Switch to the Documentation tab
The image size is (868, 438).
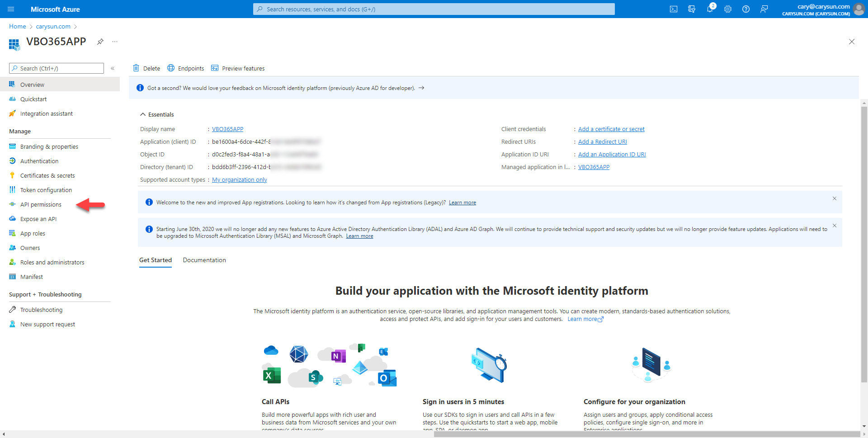pyautogui.click(x=204, y=260)
